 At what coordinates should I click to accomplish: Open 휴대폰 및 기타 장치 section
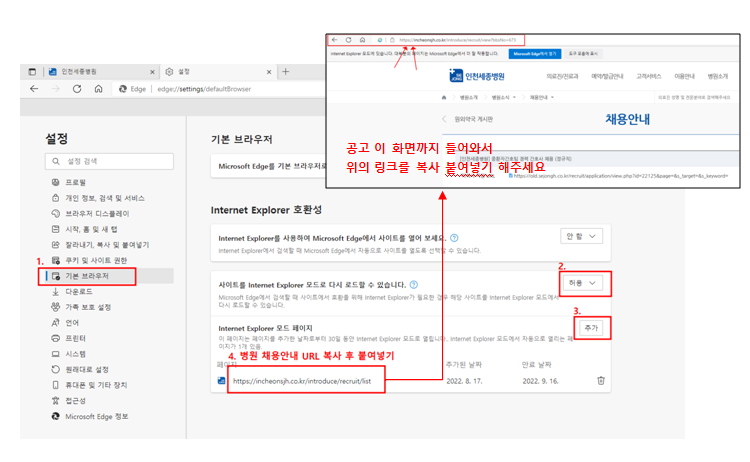[96, 385]
